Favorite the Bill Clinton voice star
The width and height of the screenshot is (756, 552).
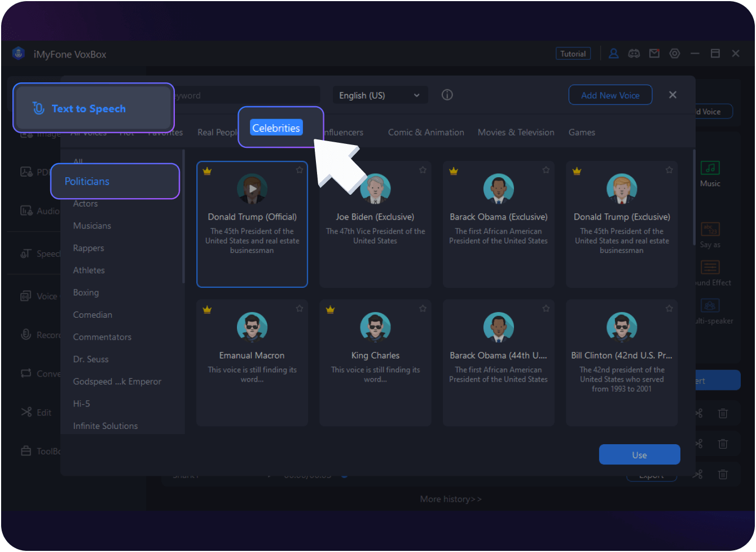pyautogui.click(x=669, y=309)
